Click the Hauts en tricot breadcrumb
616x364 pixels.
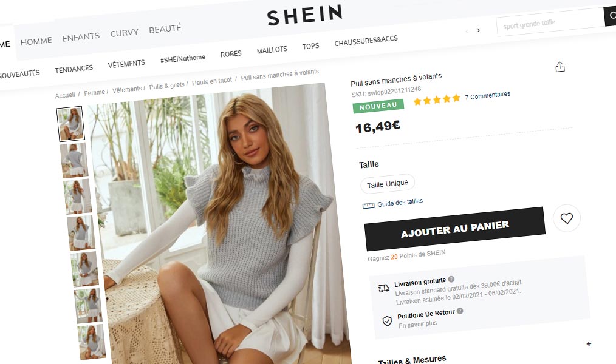tap(212, 81)
